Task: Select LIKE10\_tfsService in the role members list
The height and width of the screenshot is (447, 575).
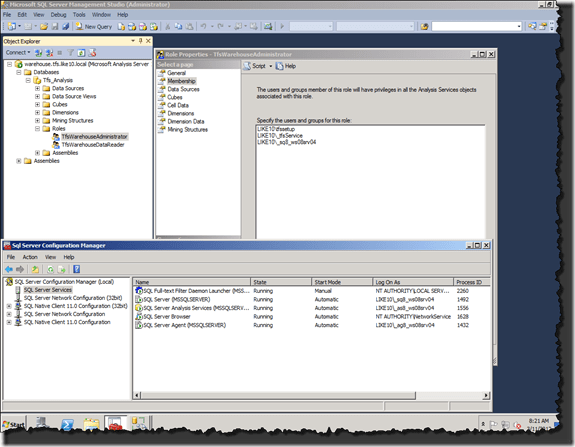Action: pyautogui.click(x=280, y=136)
